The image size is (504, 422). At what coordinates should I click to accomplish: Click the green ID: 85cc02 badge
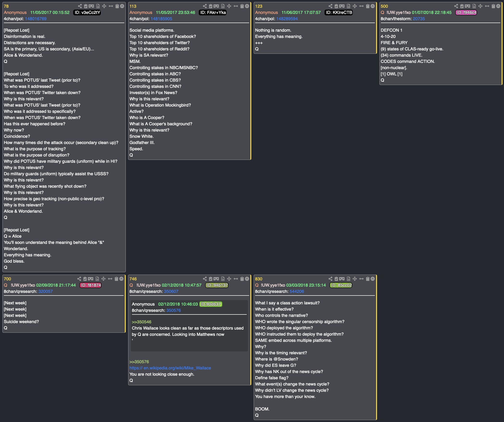click(341, 285)
